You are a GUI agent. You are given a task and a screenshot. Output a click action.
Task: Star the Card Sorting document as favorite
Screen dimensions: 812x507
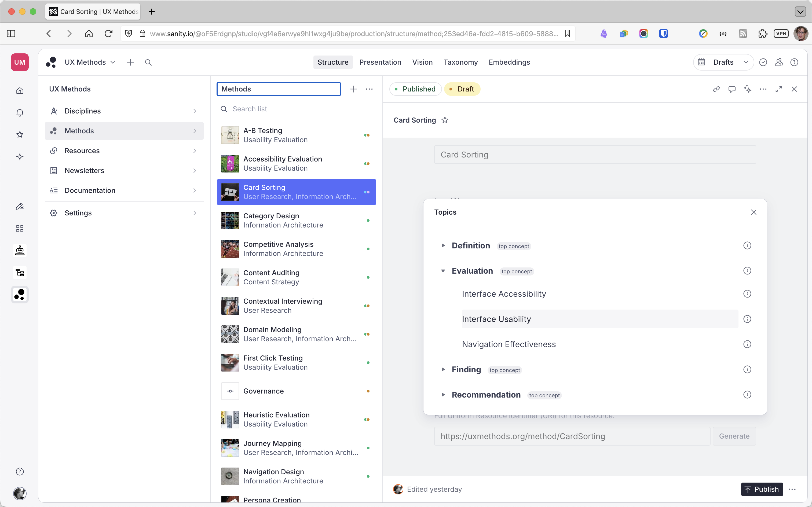click(x=445, y=120)
